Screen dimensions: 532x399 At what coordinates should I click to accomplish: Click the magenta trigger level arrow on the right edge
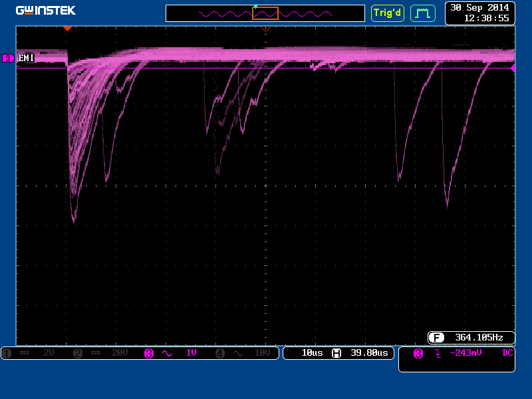pyautogui.click(x=513, y=68)
